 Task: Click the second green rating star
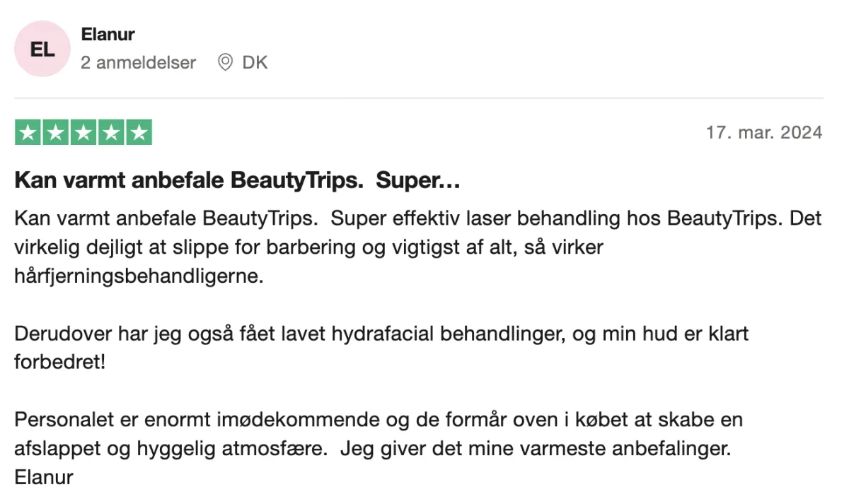55,133
